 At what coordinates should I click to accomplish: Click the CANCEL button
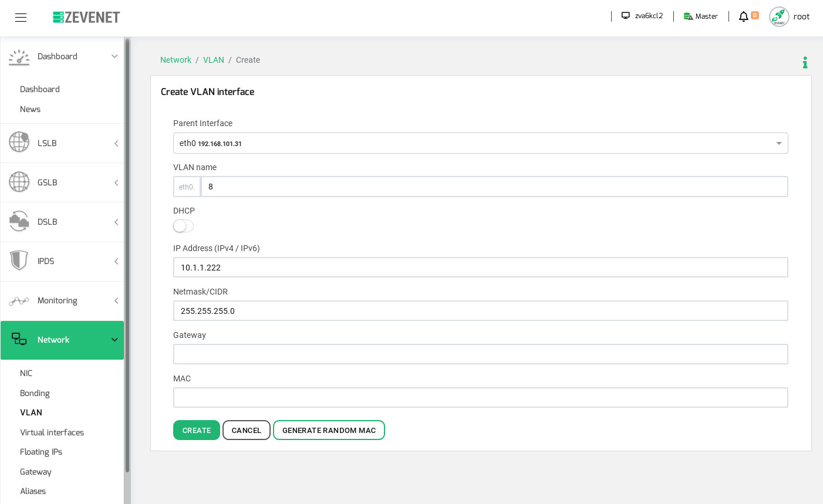coord(247,430)
